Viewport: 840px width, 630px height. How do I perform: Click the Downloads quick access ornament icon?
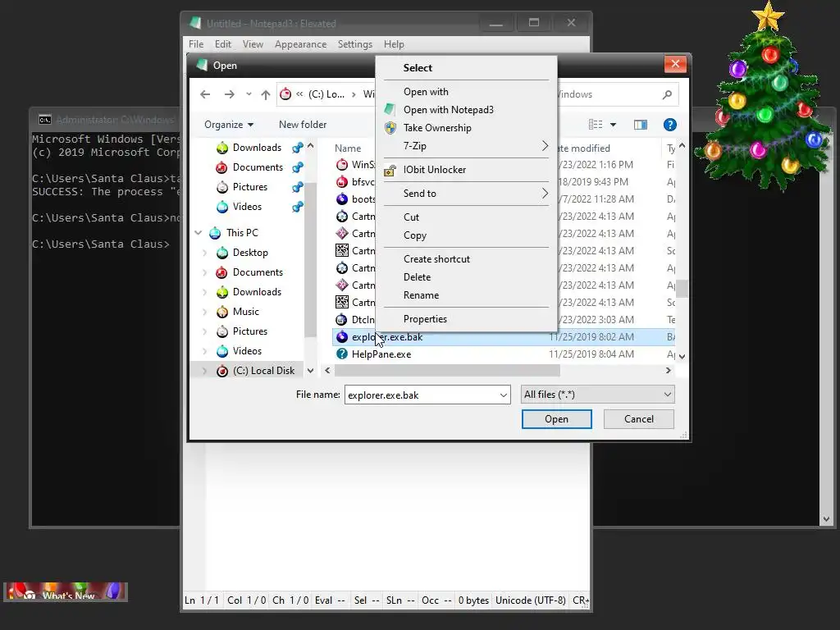pyautogui.click(x=221, y=148)
